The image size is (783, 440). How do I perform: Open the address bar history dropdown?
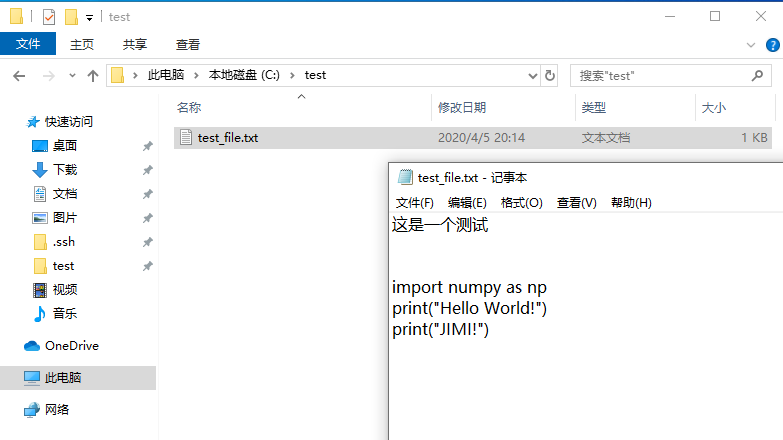[x=533, y=76]
